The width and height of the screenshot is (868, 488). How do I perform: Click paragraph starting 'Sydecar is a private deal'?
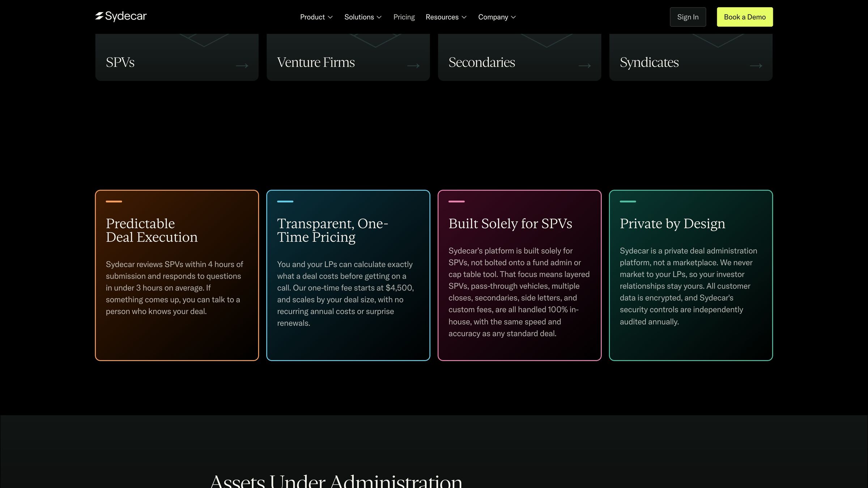coord(688,286)
